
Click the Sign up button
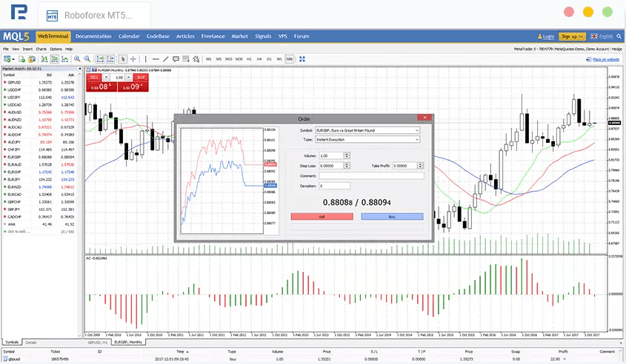coord(572,36)
